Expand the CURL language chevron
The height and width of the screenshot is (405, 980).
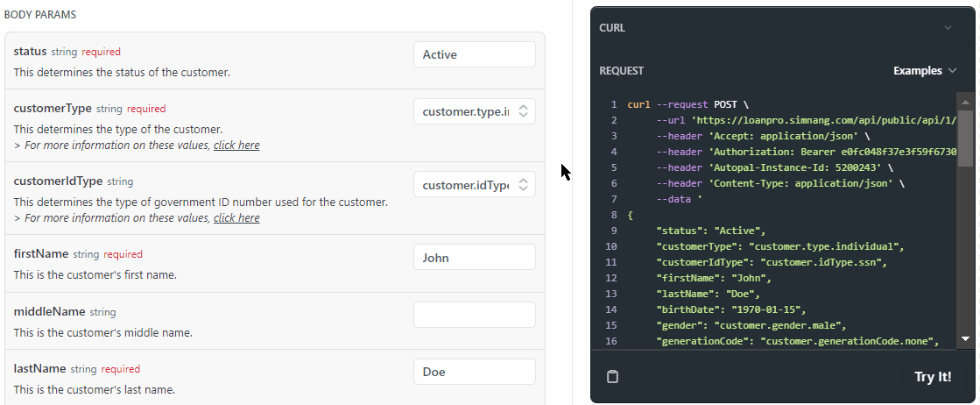tap(947, 28)
